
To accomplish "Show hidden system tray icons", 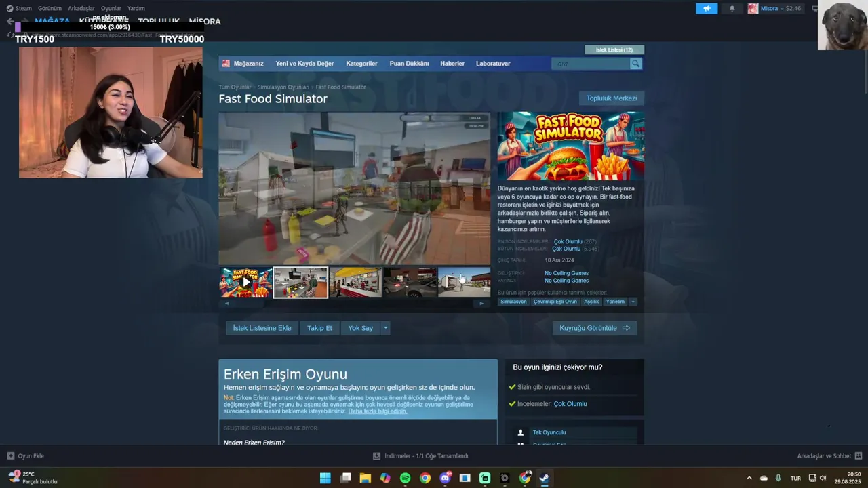I will [749, 478].
